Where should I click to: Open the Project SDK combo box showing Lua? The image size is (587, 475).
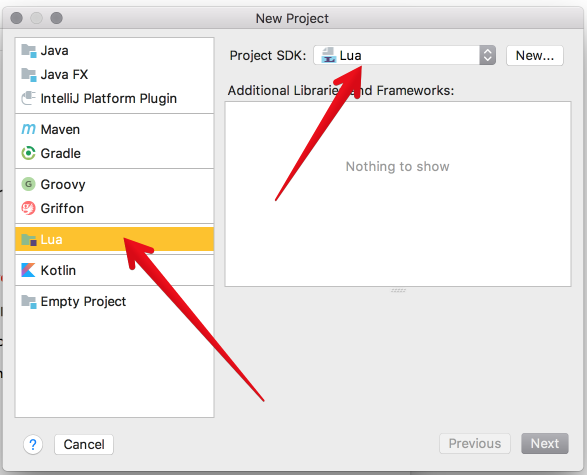click(405, 55)
